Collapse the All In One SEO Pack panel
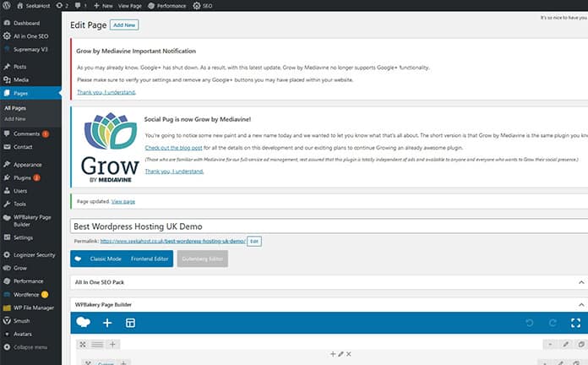The height and width of the screenshot is (365, 588). [x=581, y=282]
